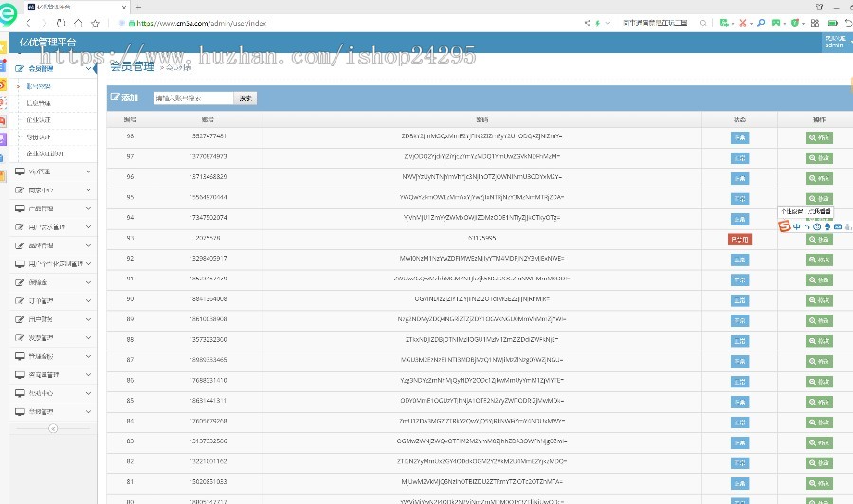Select the 企业认证 submenu item
This screenshot has height=504, width=853.
[x=39, y=119]
